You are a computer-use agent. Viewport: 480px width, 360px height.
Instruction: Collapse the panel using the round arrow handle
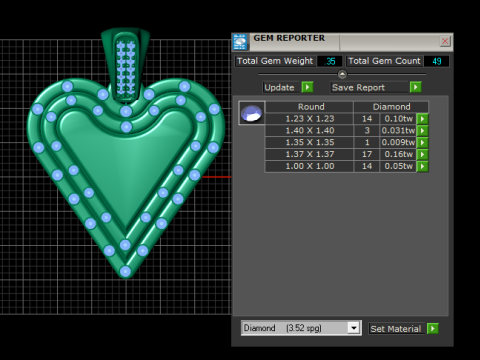(342, 74)
